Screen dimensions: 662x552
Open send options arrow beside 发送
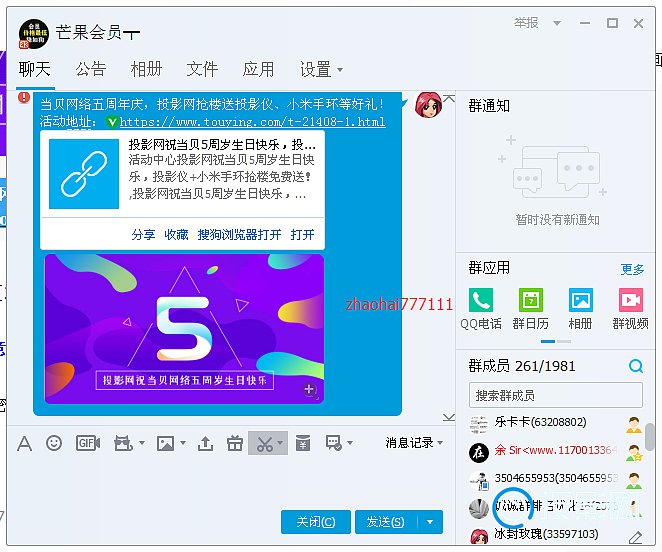pos(430,522)
